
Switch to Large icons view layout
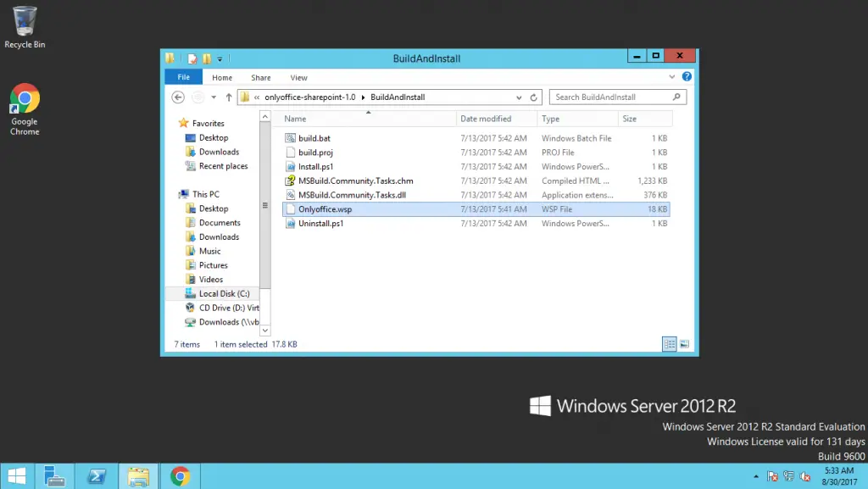[684, 344]
